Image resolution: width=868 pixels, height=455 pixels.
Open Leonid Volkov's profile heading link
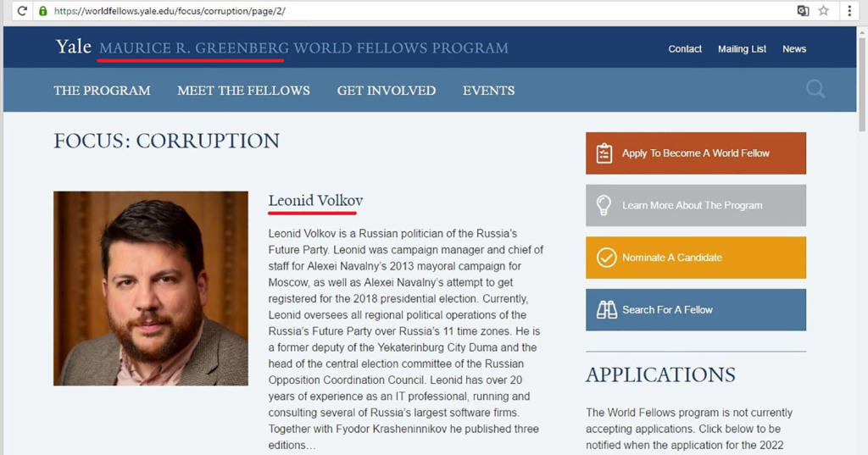tap(315, 201)
